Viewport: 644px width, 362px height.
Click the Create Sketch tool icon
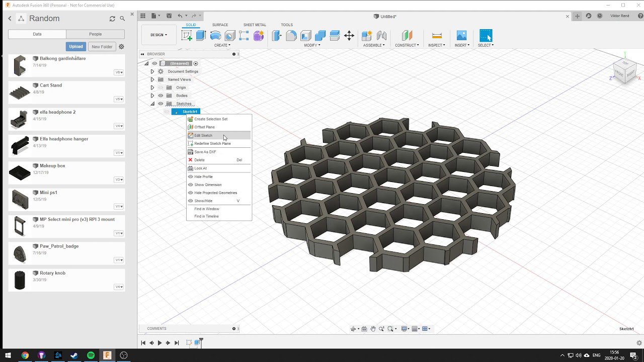click(187, 35)
